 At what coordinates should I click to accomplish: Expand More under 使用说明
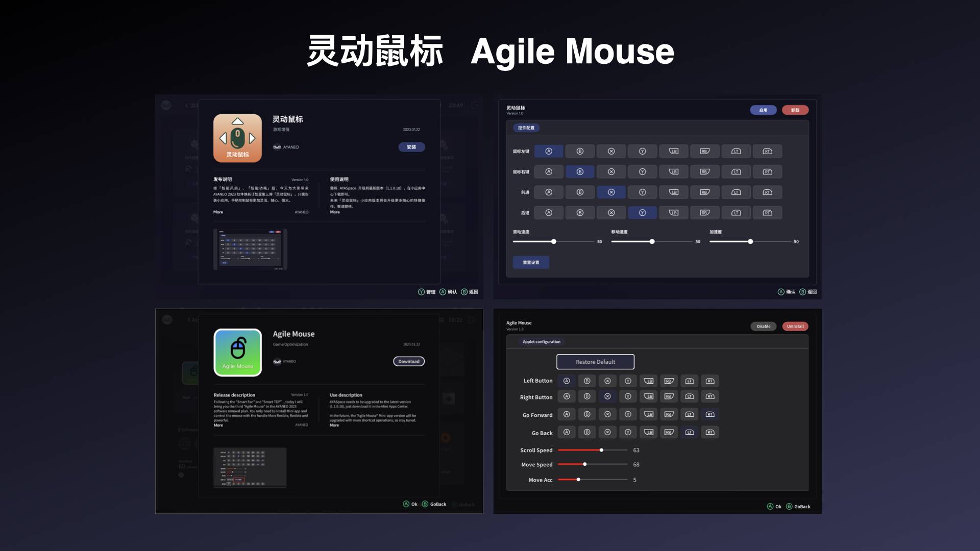coord(335,212)
